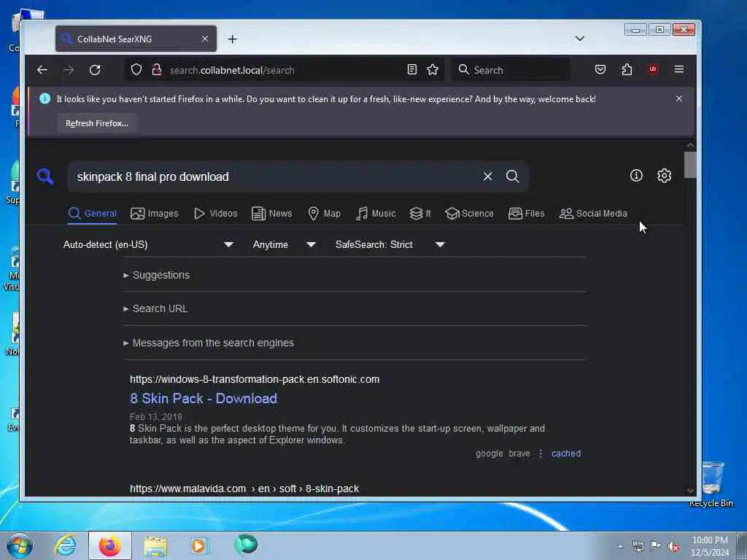This screenshot has height=560, width=747.
Task: Switch to the Images category
Action: [x=155, y=214]
